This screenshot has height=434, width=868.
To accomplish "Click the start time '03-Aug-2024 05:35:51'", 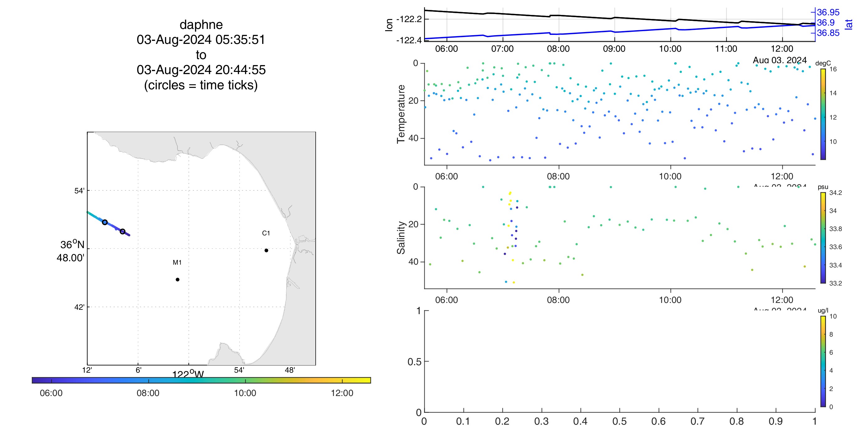I will pos(201,40).
